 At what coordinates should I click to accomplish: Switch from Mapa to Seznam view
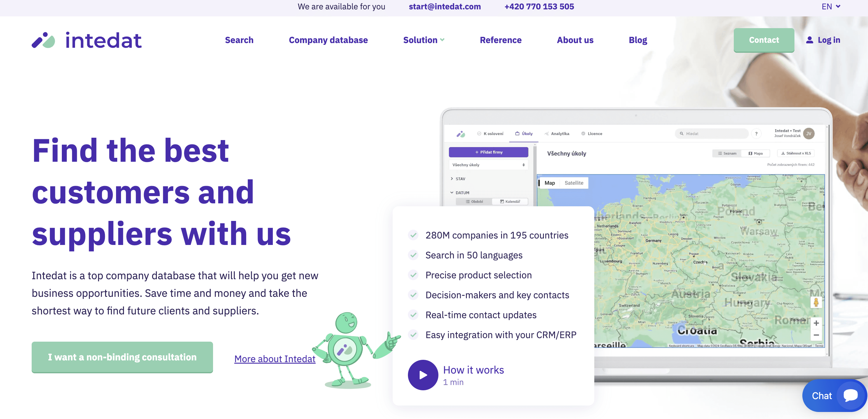[727, 153]
